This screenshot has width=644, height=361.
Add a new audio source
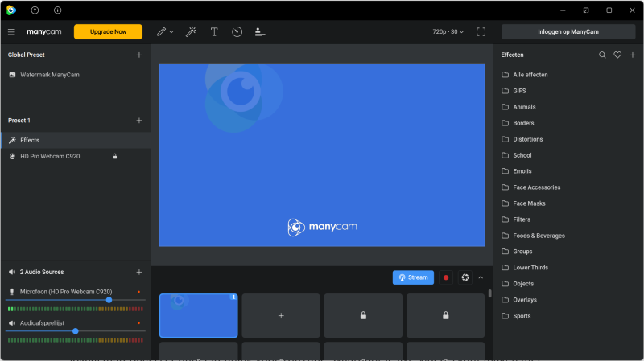coord(139,272)
